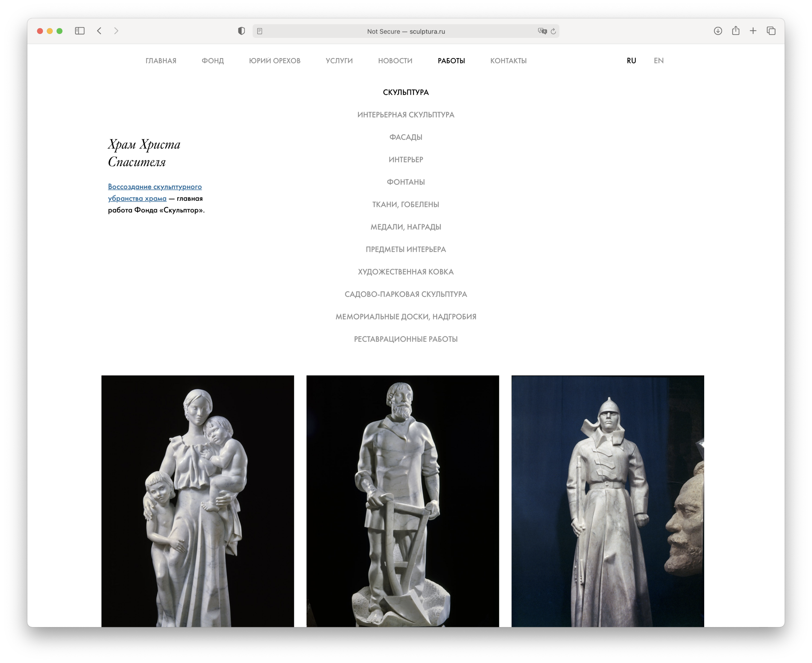Switch site language to EN
Screen dimensions: 812x663
pyautogui.click(x=659, y=61)
